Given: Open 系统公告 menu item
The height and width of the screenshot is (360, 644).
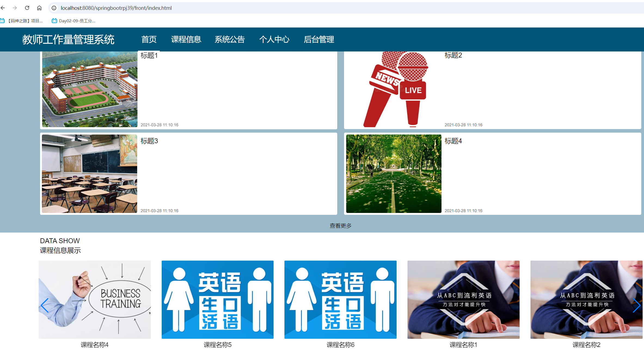Looking at the screenshot, I should coord(229,39).
